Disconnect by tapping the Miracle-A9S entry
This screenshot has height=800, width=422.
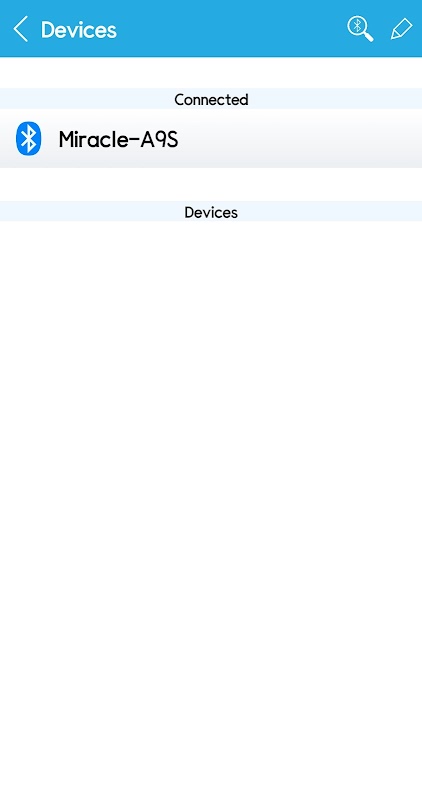pyautogui.click(x=211, y=138)
